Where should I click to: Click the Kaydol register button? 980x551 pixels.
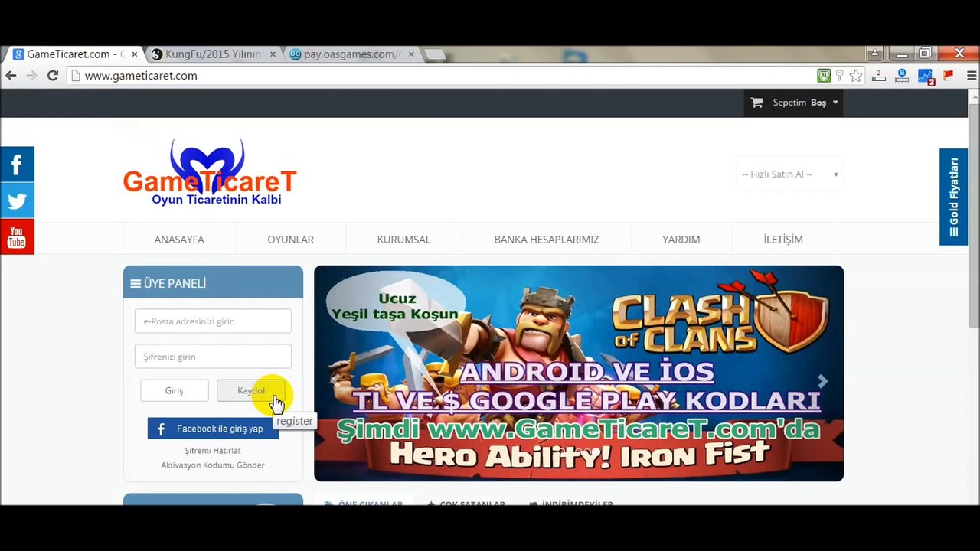tap(251, 390)
